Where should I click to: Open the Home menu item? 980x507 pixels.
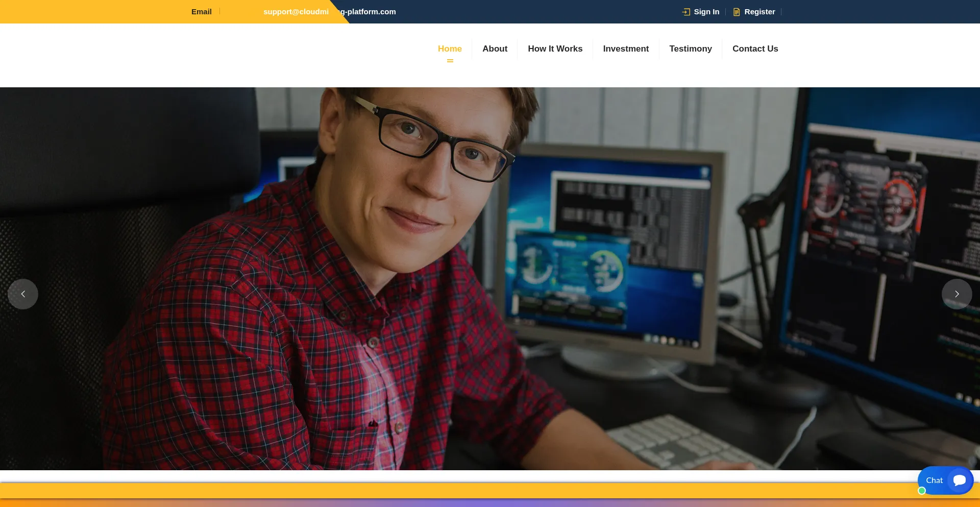(x=450, y=49)
